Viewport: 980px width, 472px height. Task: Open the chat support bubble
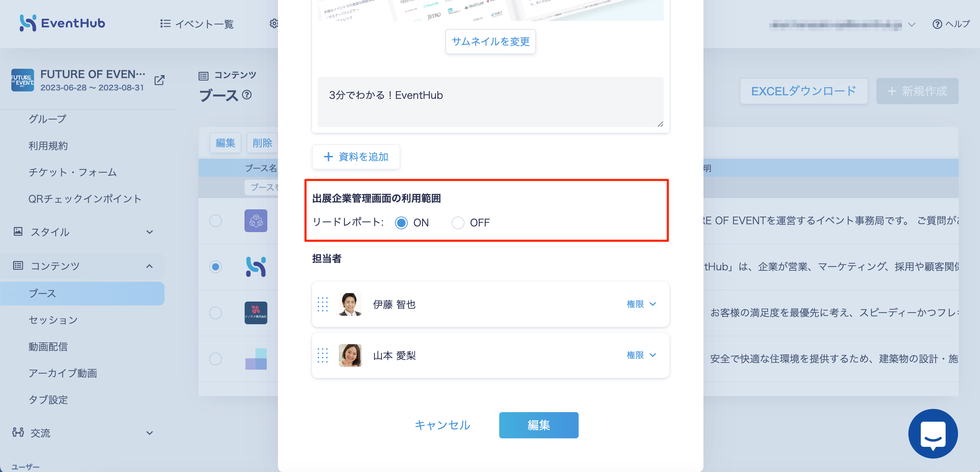pos(933,434)
